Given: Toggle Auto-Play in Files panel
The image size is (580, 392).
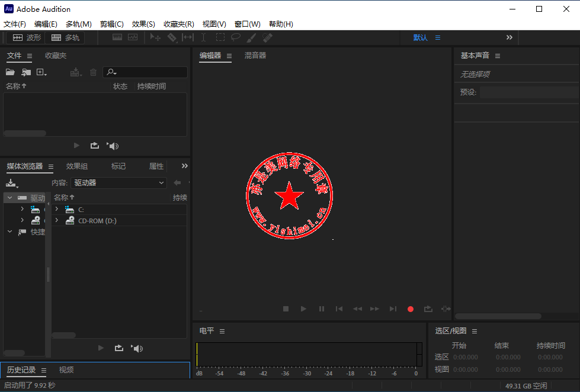Looking at the screenshot, I should point(113,146).
